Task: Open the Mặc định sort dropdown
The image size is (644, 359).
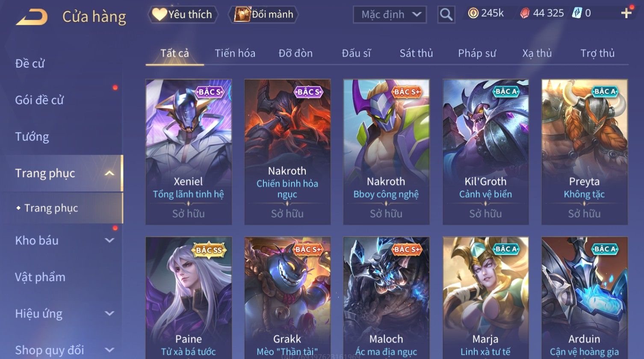Action: coord(390,15)
